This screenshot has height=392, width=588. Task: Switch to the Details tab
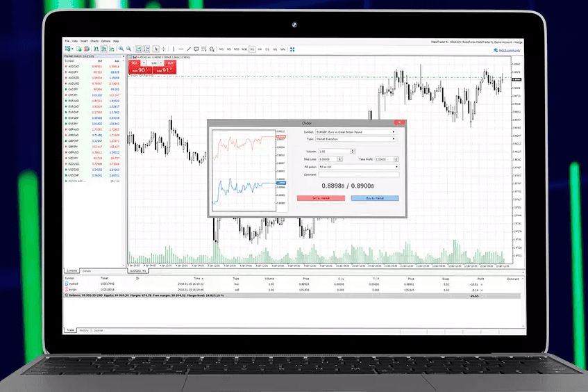pyautogui.click(x=87, y=271)
